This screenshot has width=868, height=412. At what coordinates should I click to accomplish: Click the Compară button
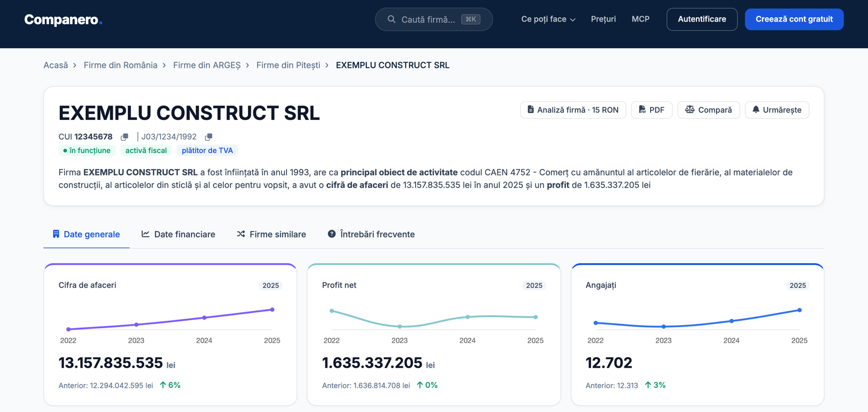708,110
